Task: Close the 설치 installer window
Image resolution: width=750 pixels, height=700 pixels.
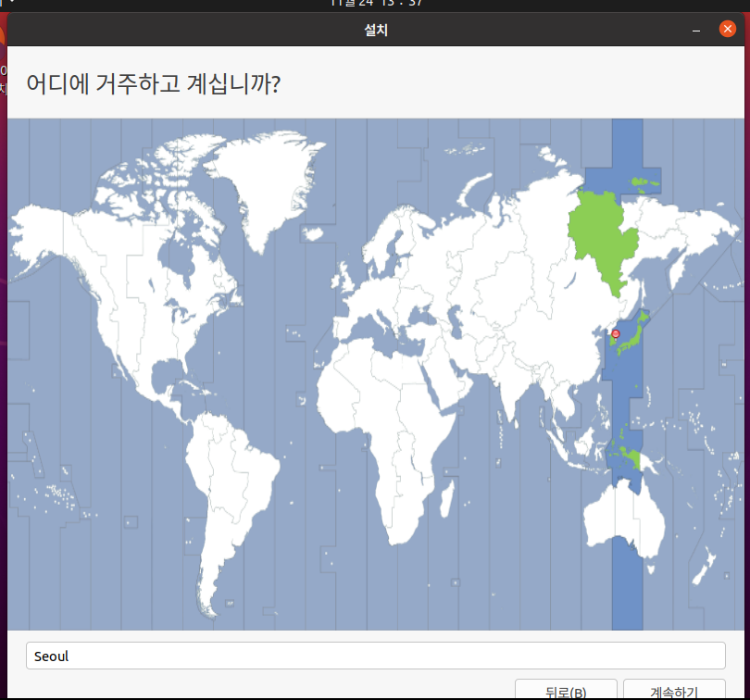Action: (728, 30)
